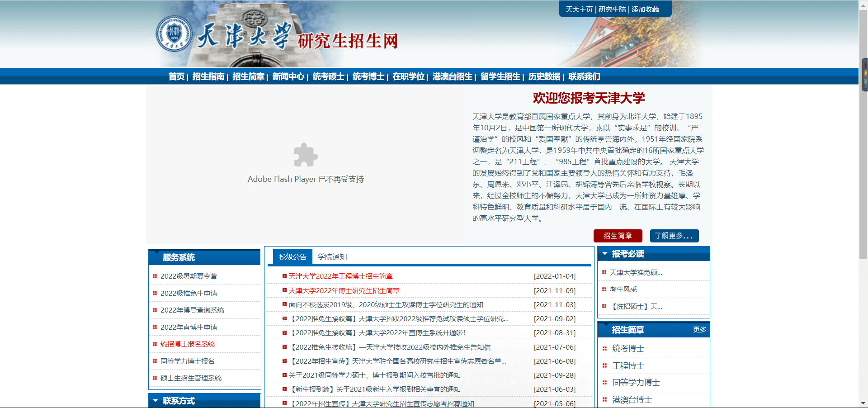868x408 pixels.
Task: Switch to the 学院通知 tab
Action: tap(332, 256)
